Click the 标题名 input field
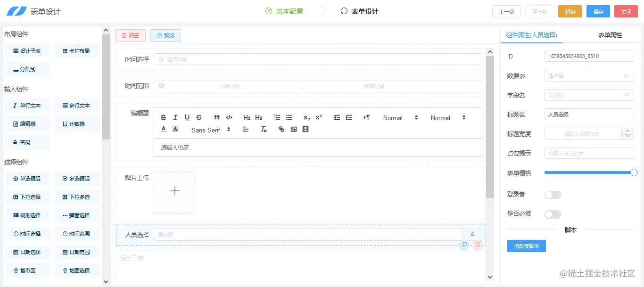Viewport: 644px width, 287px height. (x=589, y=115)
